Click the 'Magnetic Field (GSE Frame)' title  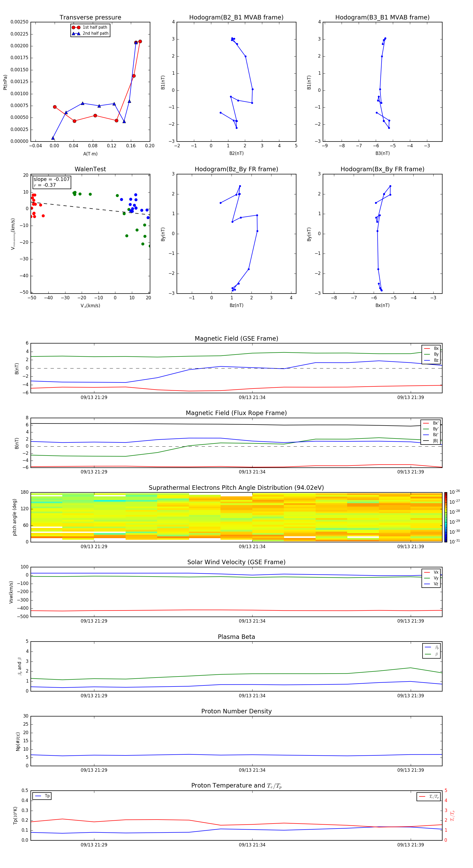point(236,339)
